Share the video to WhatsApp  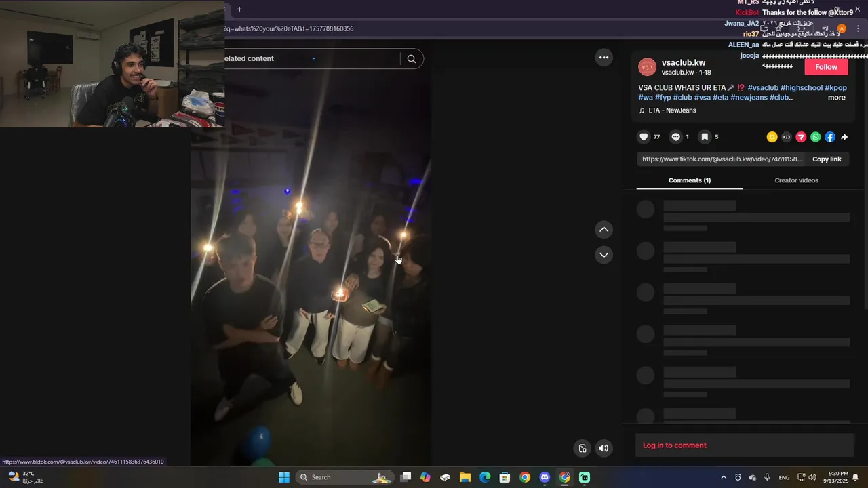click(x=816, y=137)
